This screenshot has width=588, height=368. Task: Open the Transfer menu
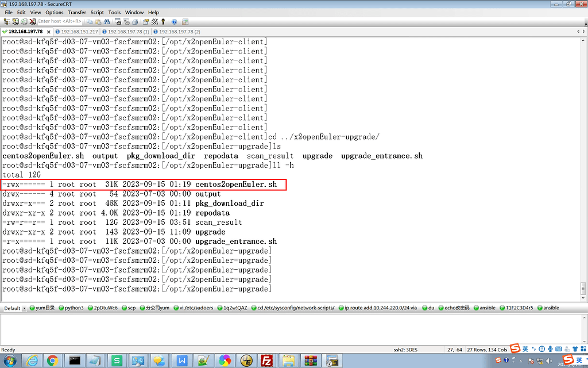[x=77, y=12]
